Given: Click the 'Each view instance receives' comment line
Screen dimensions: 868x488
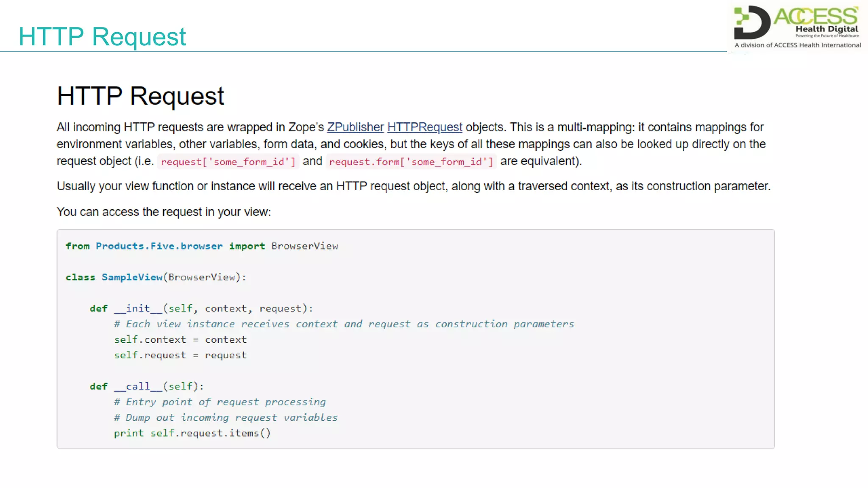Looking at the screenshot, I should (x=344, y=324).
